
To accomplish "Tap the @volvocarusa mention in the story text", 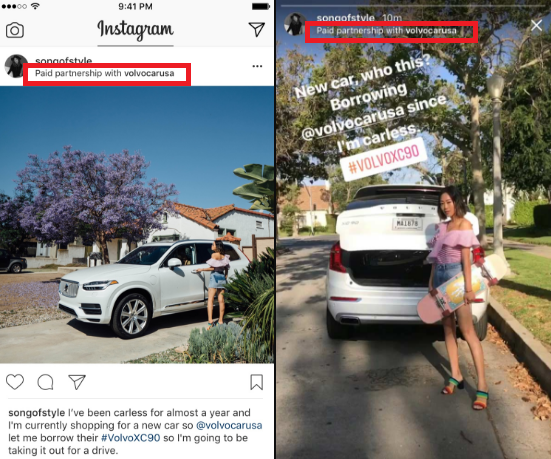I will click(353, 122).
